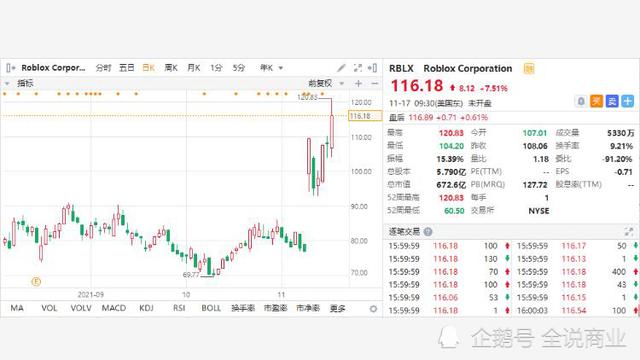Open the stock list panel icon beside Roblox name
This screenshot has width=640, height=360.
pyautogui.click(x=11, y=68)
